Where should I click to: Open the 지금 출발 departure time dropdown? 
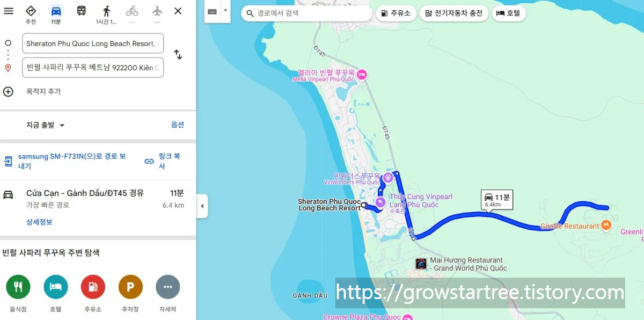[x=46, y=125]
